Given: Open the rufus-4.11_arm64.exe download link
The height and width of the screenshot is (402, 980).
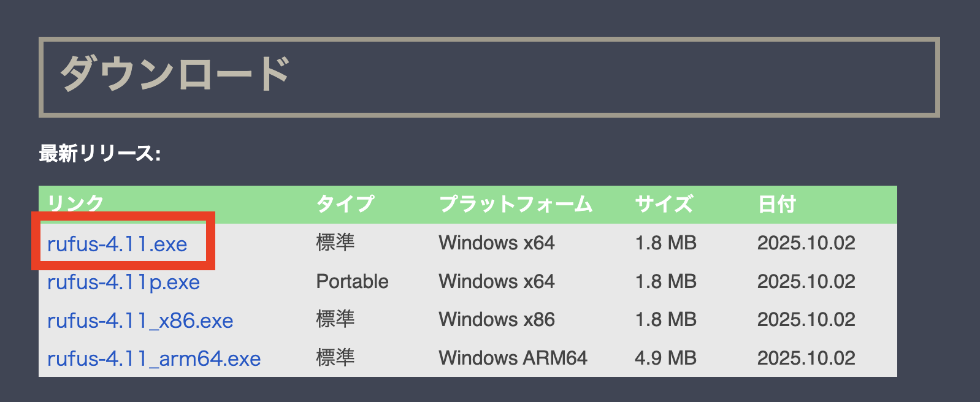Looking at the screenshot, I should 154,358.
